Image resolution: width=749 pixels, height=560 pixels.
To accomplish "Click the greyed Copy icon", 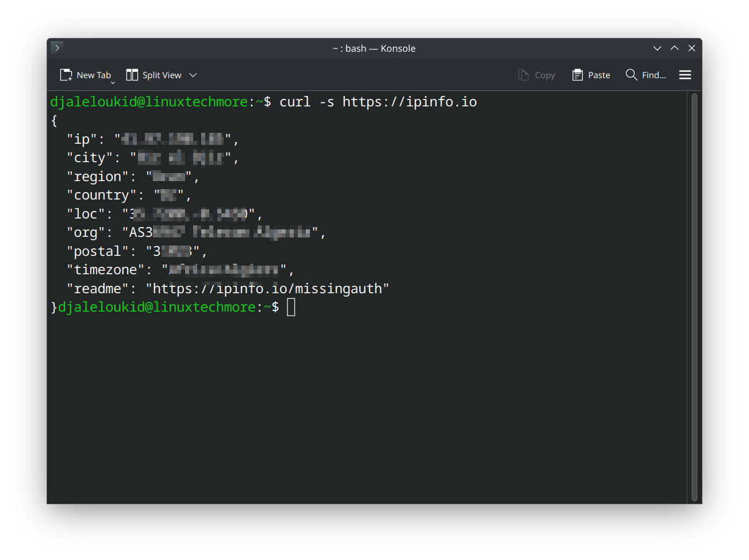I will (x=523, y=75).
